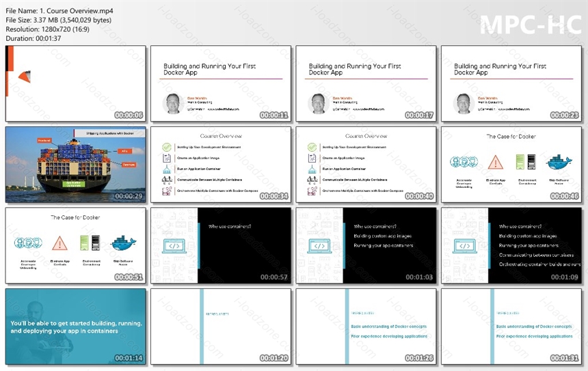The width and height of the screenshot is (588, 371).
Task: Click the container ship thumbnail at 00:00:29
Action: click(x=75, y=165)
